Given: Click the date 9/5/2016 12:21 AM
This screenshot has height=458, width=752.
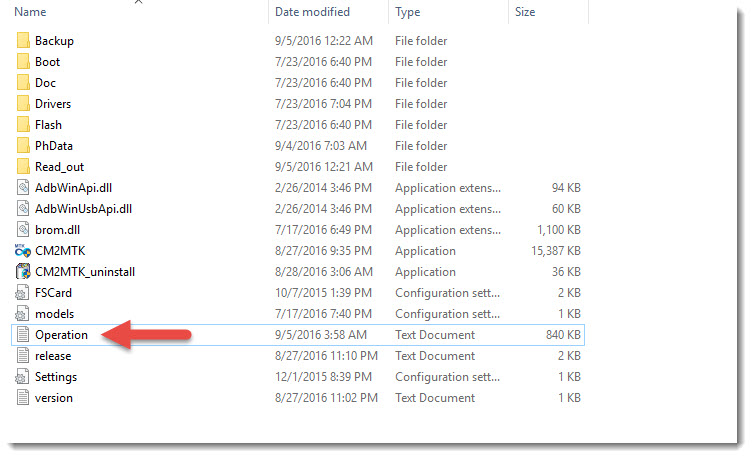Looking at the screenshot, I should tap(324, 167).
